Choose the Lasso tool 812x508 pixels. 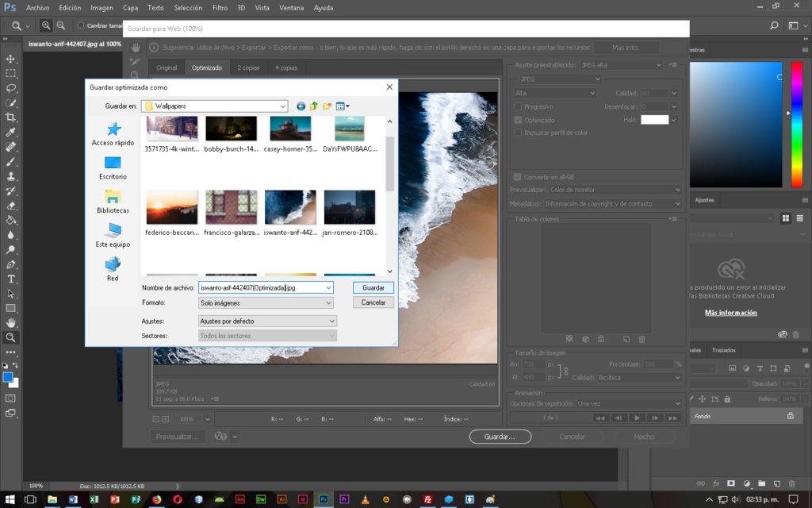tap(11, 88)
